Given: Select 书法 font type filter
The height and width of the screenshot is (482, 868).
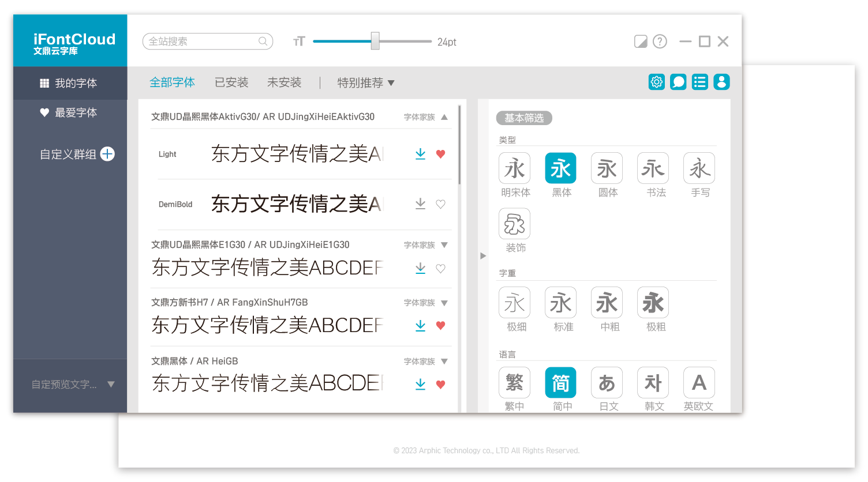Looking at the screenshot, I should point(653,168).
